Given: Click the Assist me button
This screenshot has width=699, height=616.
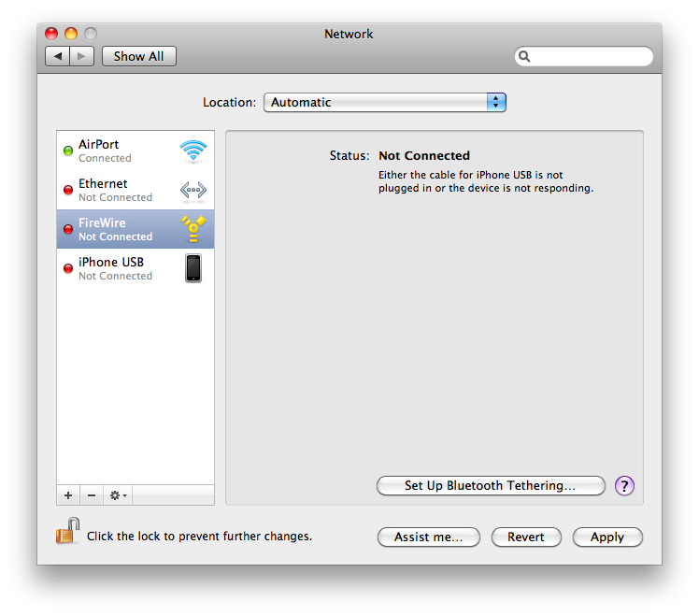Looking at the screenshot, I should tap(428, 537).
